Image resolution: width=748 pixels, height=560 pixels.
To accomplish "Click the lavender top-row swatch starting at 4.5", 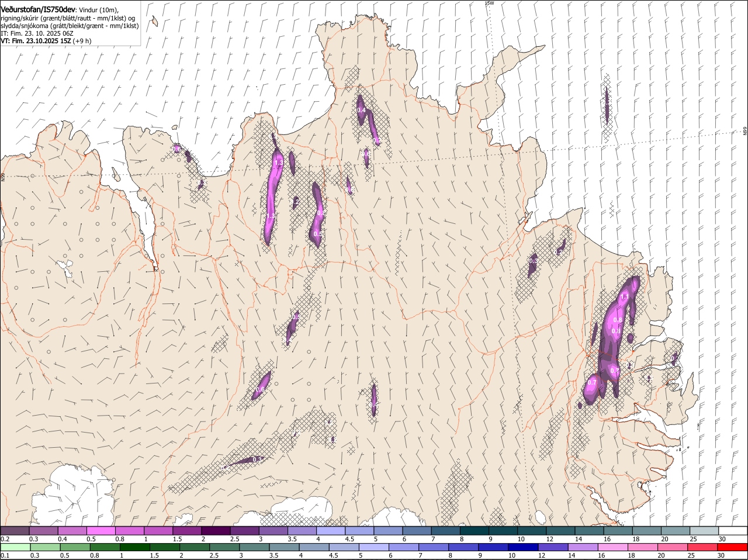I will coord(359,530).
